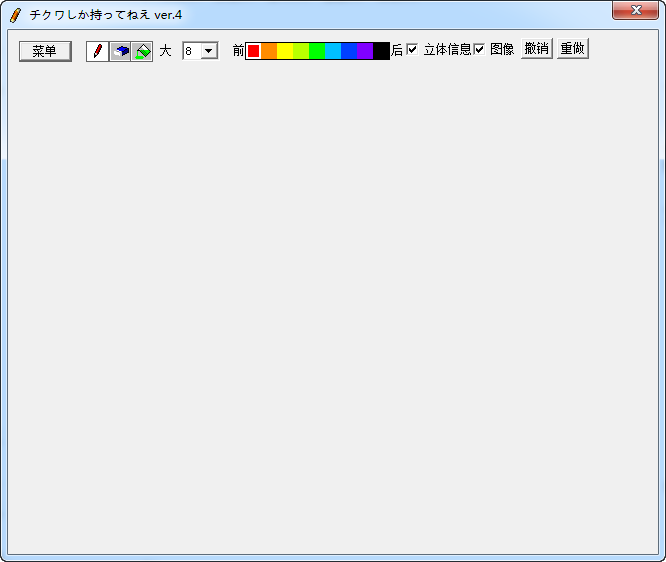Pick the purple color swatch

click(x=365, y=51)
